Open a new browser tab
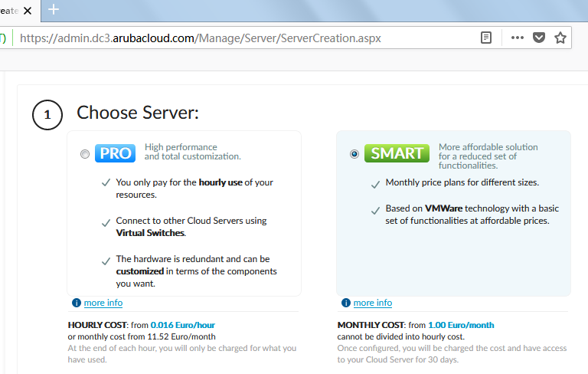This screenshot has width=588, height=374. point(54,9)
